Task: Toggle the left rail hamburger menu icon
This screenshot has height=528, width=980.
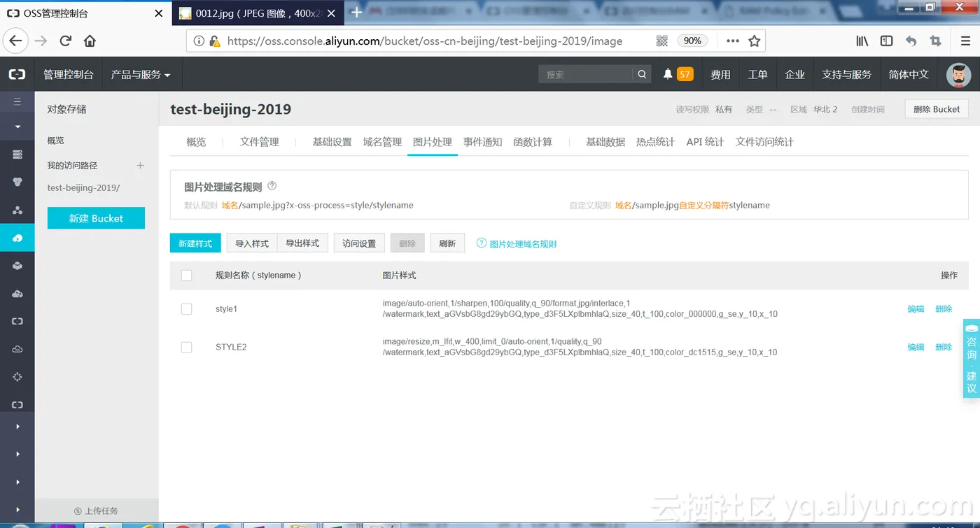Action: coord(17,101)
